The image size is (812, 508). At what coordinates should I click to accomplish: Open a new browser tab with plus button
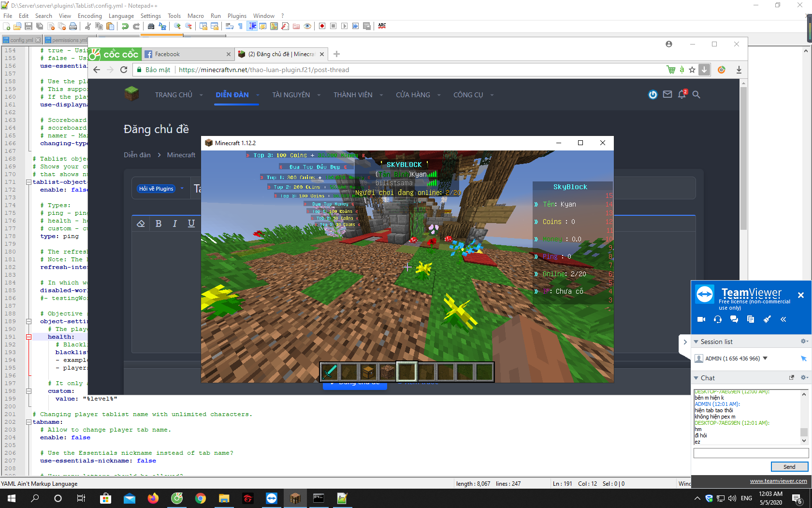pos(336,54)
